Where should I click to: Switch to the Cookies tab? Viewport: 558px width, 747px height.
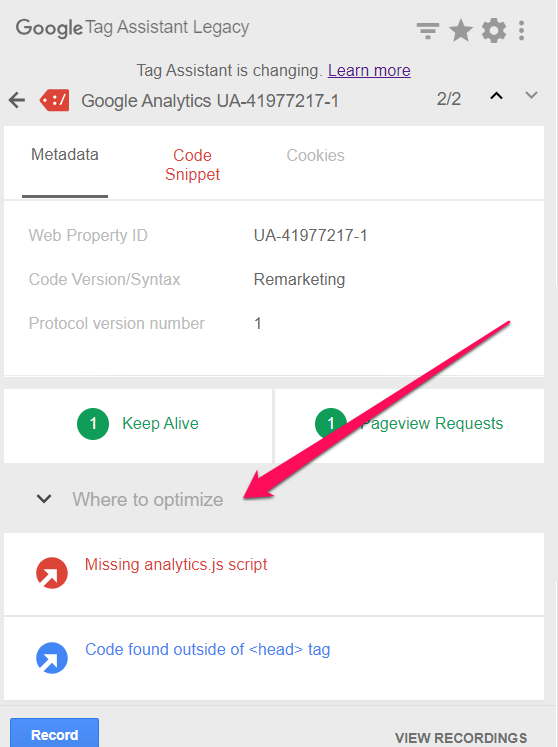315,155
